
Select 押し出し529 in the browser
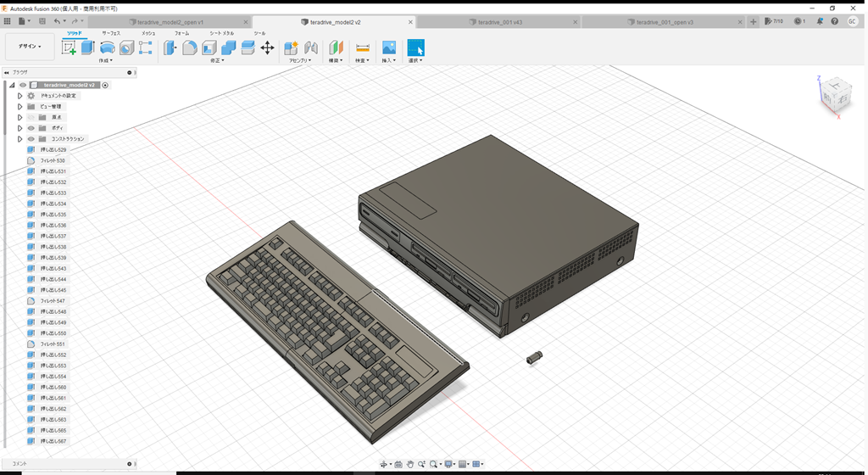pos(53,149)
